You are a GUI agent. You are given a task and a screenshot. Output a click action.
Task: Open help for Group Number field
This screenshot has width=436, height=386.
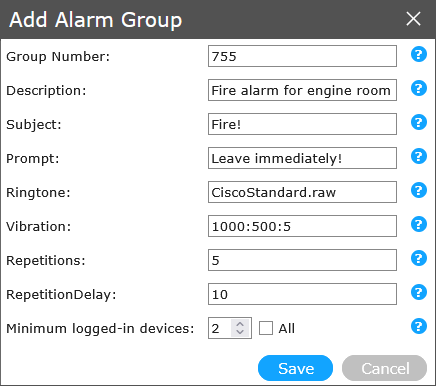(x=419, y=54)
